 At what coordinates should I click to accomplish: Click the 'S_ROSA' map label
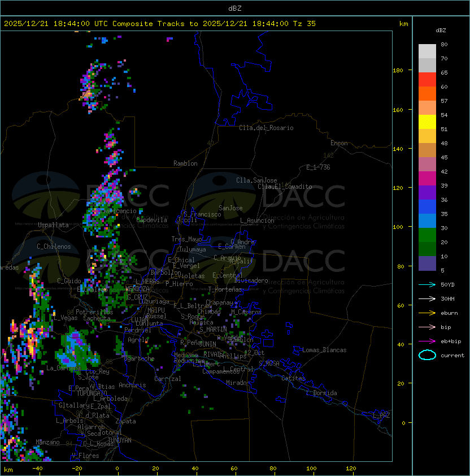pos(269,363)
